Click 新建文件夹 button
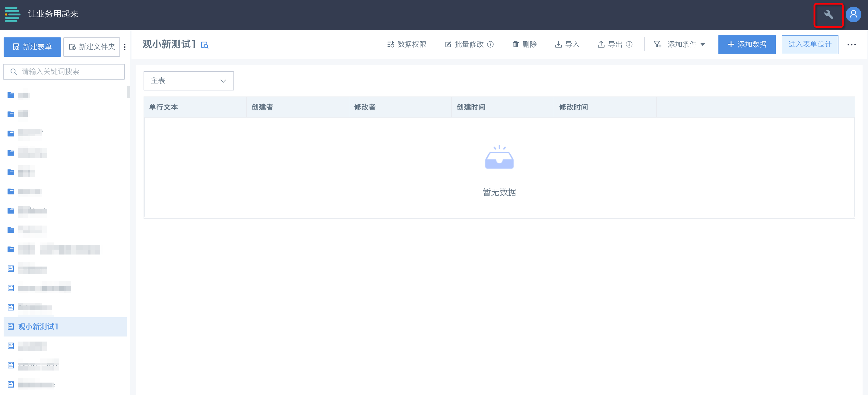Image resolution: width=868 pixels, height=395 pixels. (92, 47)
